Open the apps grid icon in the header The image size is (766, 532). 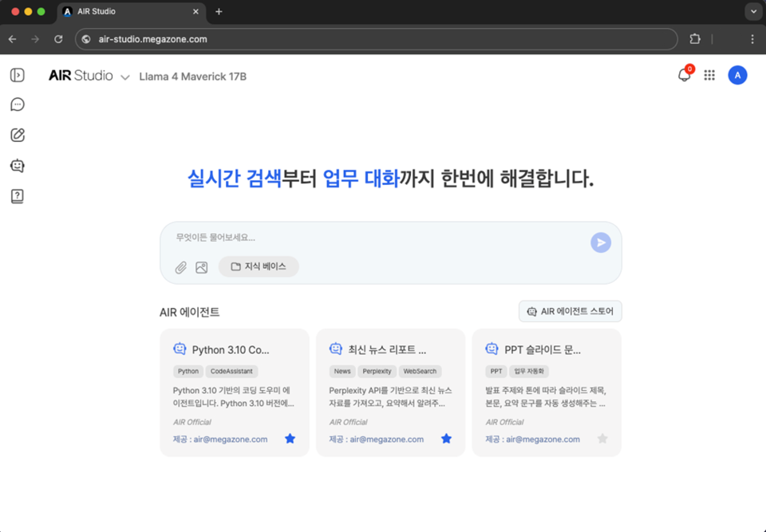(x=709, y=75)
